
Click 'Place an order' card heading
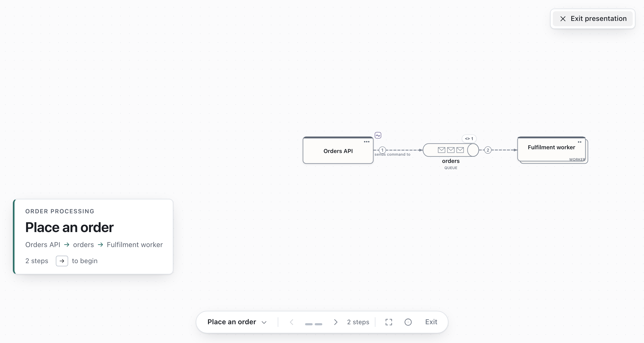[69, 228]
